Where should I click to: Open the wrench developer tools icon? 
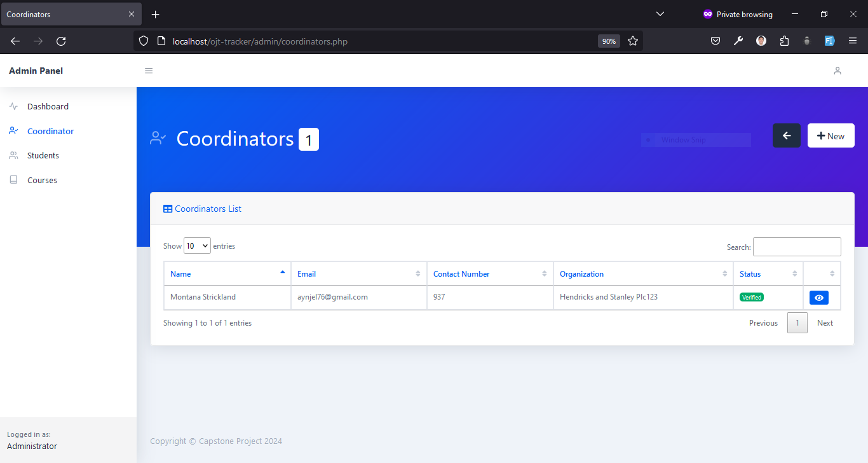point(738,41)
